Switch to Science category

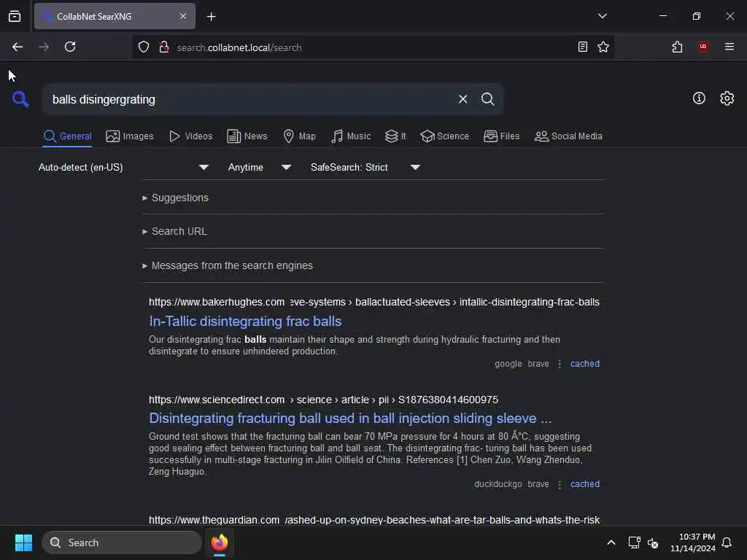pos(444,136)
